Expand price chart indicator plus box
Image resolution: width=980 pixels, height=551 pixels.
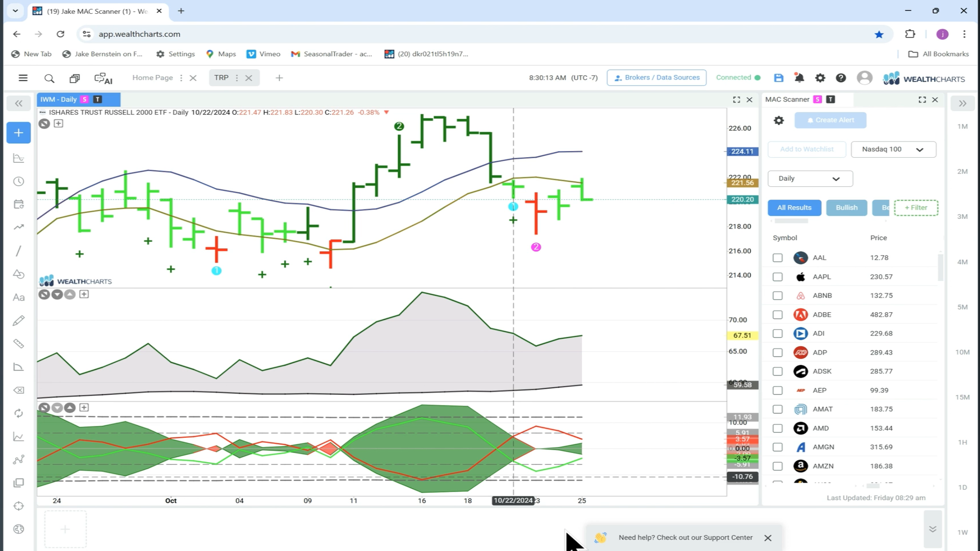[59, 123]
